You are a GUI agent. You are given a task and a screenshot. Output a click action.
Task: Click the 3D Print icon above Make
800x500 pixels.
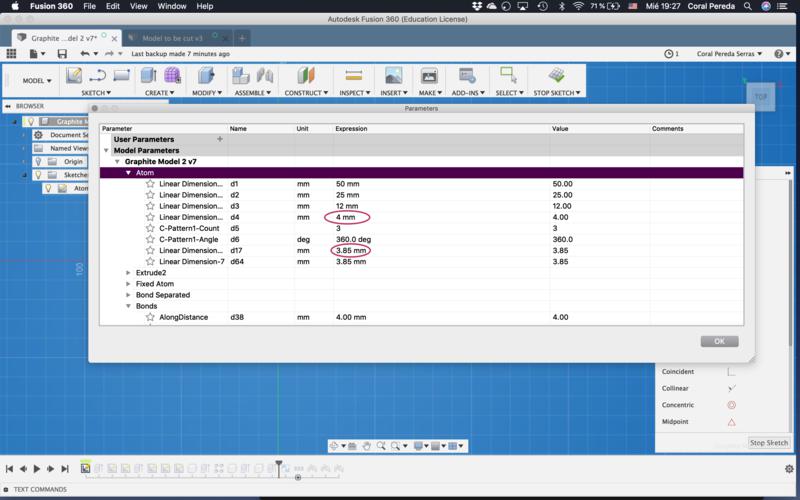tap(429, 76)
